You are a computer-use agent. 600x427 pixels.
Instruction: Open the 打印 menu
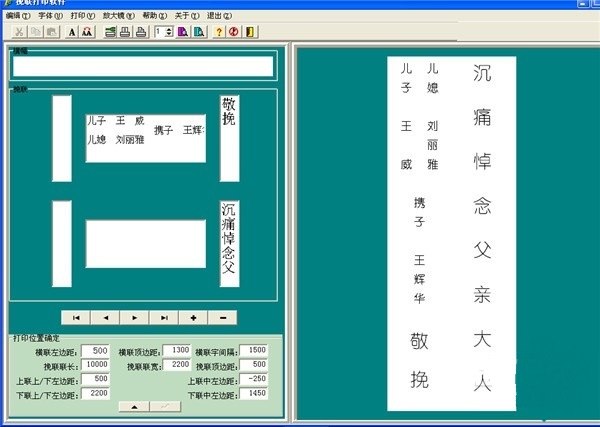(x=83, y=16)
